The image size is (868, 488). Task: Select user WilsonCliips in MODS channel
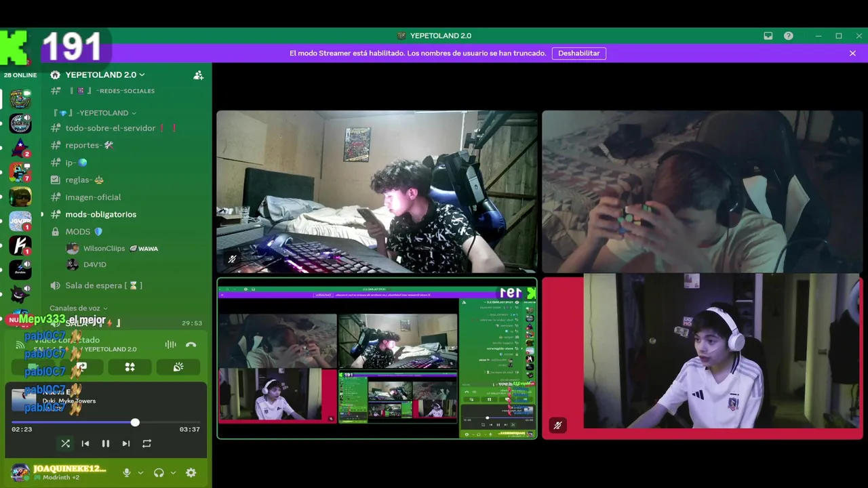pyautogui.click(x=104, y=249)
